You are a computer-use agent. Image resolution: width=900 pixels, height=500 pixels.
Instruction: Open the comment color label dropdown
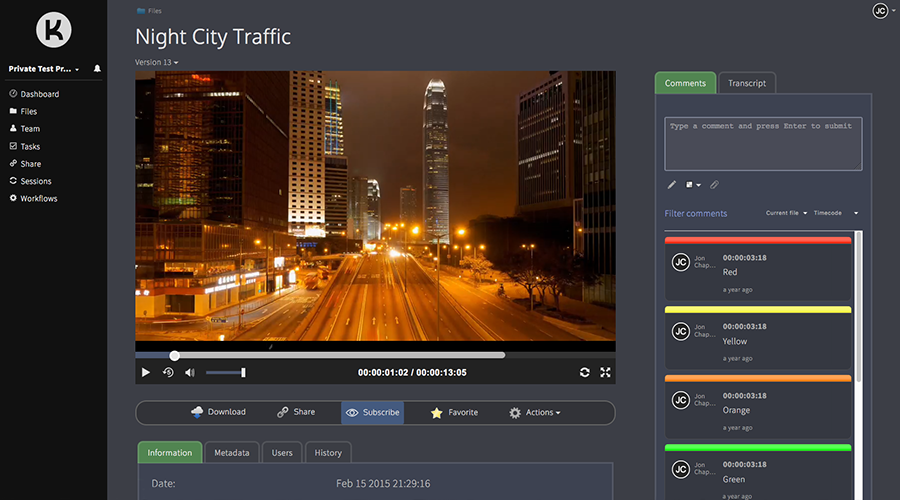(693, 185)
